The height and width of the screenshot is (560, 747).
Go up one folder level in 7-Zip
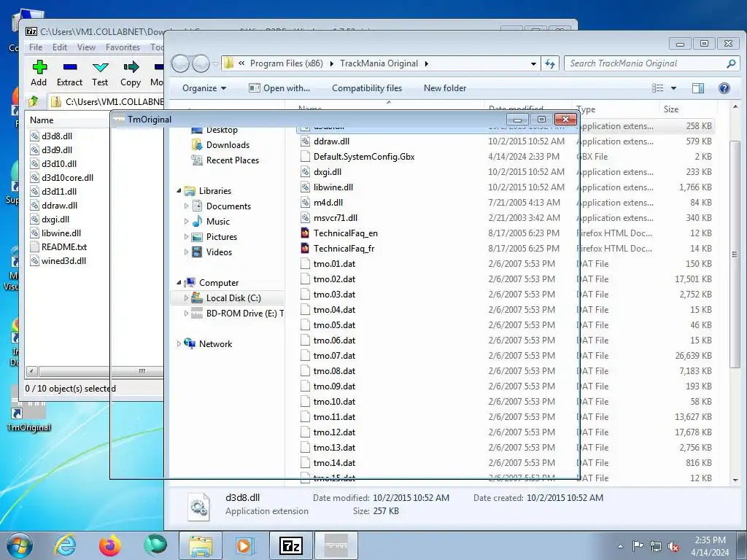point(34,101)
